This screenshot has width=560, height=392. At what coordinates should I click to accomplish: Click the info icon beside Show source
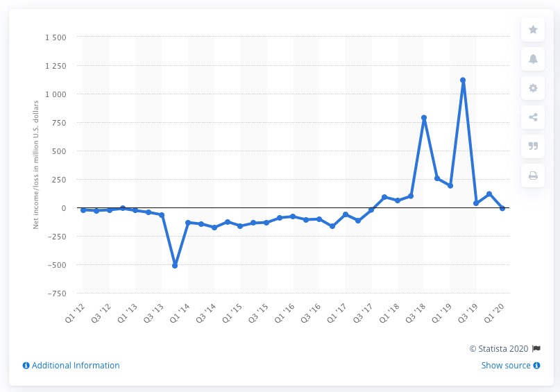(x=536, y=366)
